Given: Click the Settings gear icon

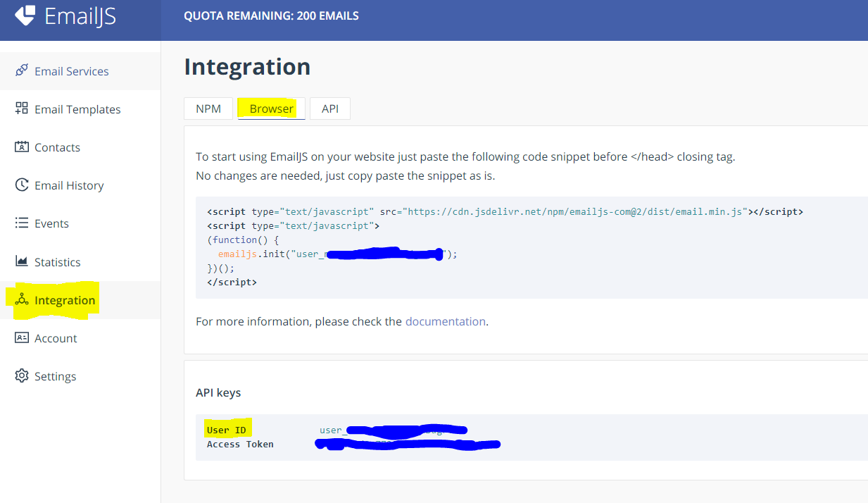Looking at the screenshot, I should 22,376.
